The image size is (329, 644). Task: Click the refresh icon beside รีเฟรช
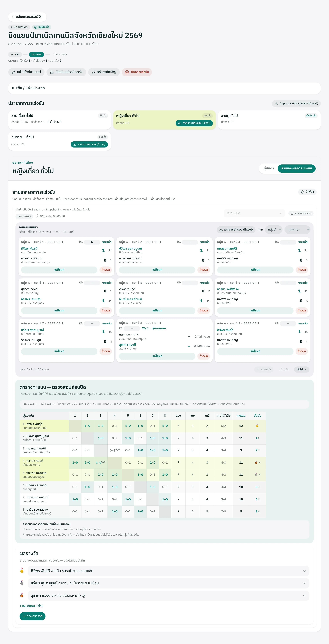click(303, 192)
